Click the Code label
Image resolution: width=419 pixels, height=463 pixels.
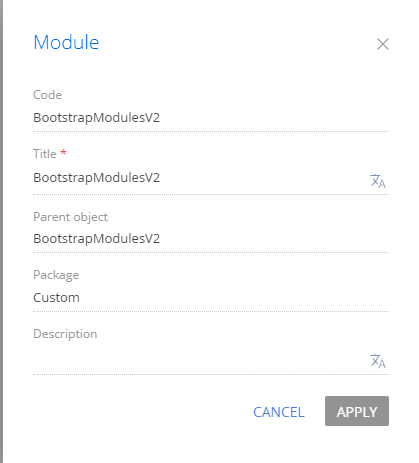[47, 95]
